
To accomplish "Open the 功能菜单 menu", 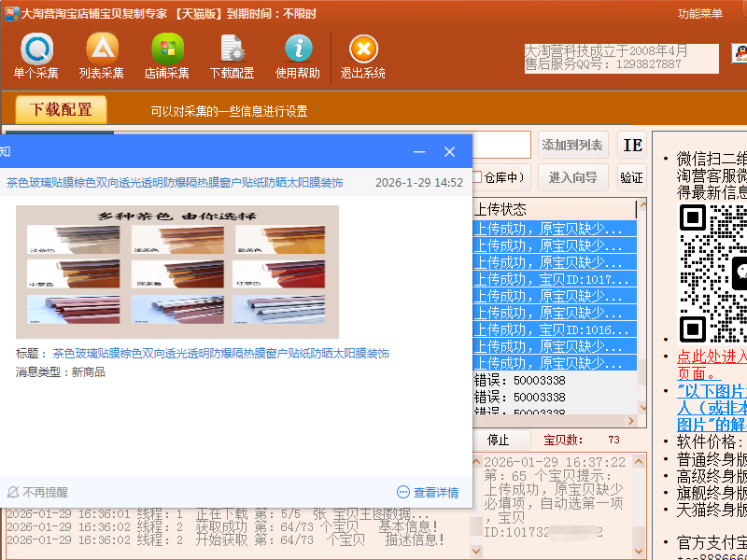I will [x=699, y=14].
